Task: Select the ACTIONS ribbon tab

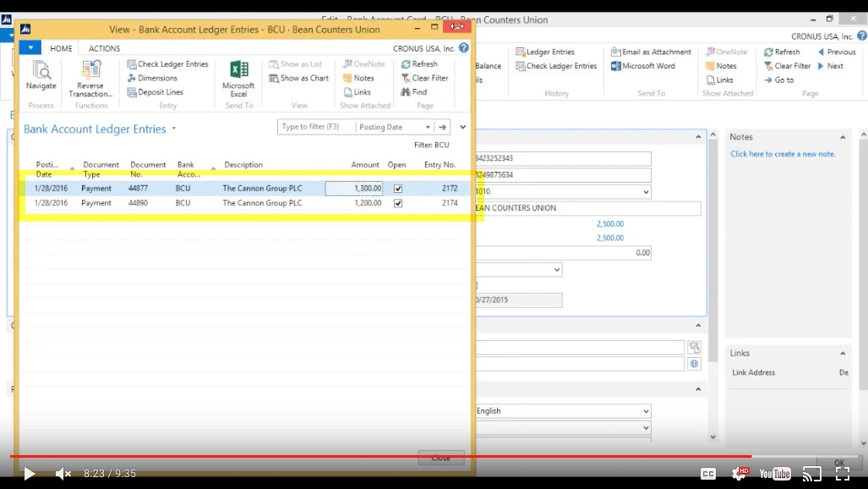Action: (105, 48)
